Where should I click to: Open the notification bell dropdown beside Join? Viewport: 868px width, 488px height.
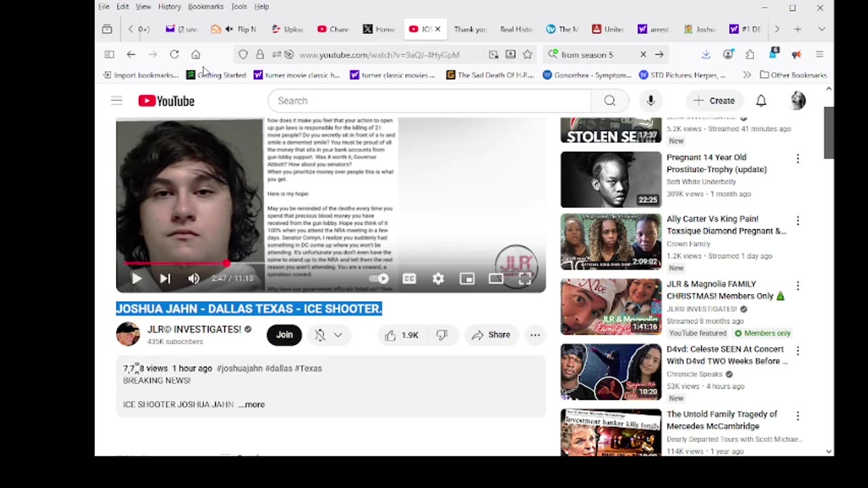point(329,335)
